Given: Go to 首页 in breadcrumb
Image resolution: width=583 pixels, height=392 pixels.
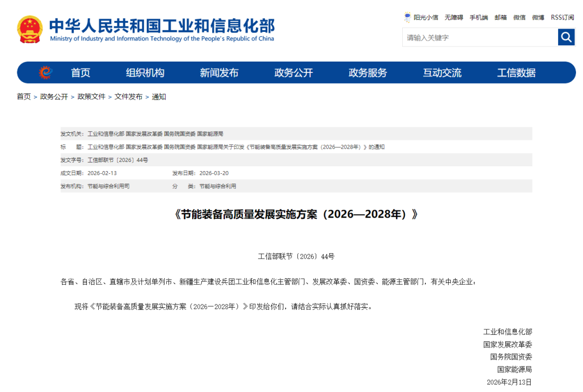Looking at the screenshot, I should point(24,97).
